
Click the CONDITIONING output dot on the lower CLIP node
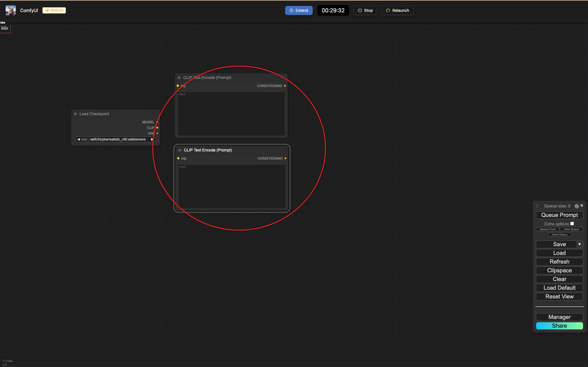[285, 158]
